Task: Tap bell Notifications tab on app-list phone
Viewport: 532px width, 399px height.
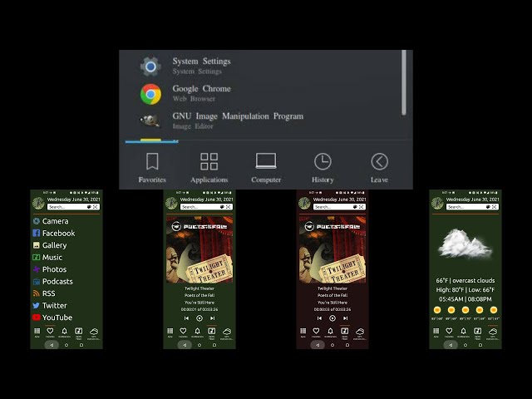Action: coord(65,332)
